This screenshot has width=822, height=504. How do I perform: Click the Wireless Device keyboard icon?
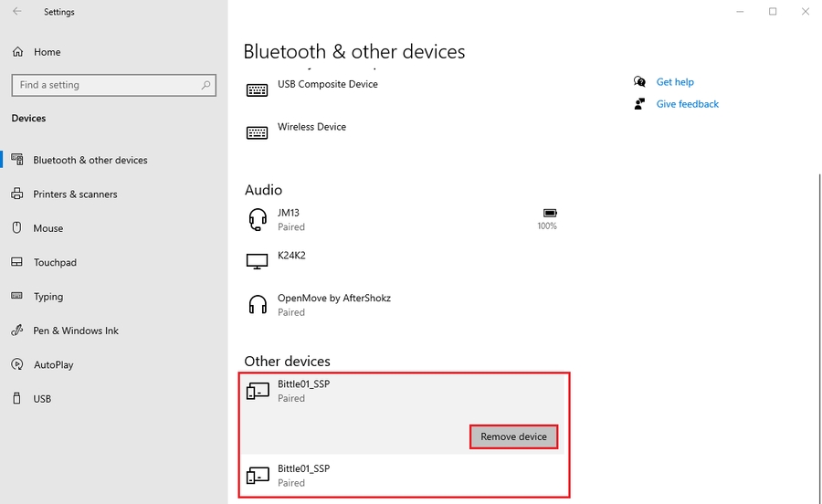257,133
